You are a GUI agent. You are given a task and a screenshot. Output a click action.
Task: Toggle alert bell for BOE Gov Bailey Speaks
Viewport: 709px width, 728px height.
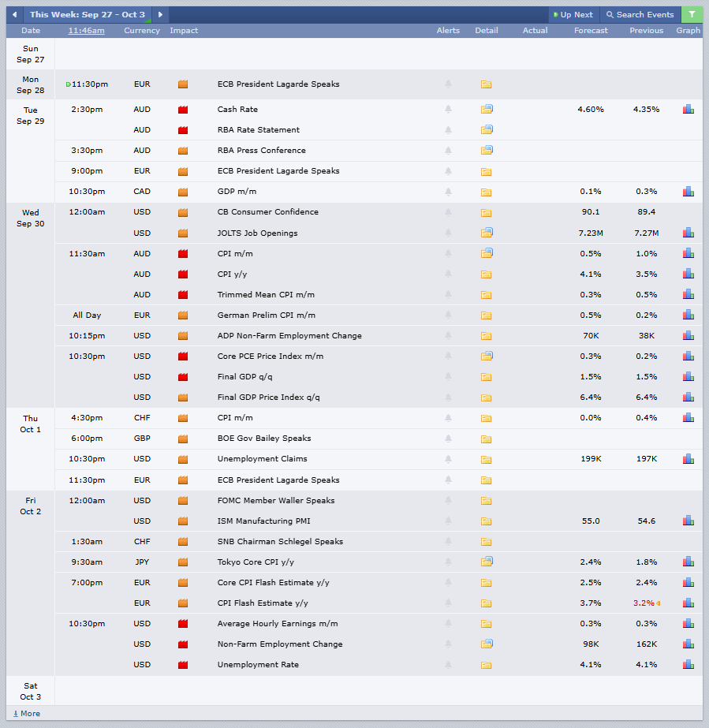point(448,439)
